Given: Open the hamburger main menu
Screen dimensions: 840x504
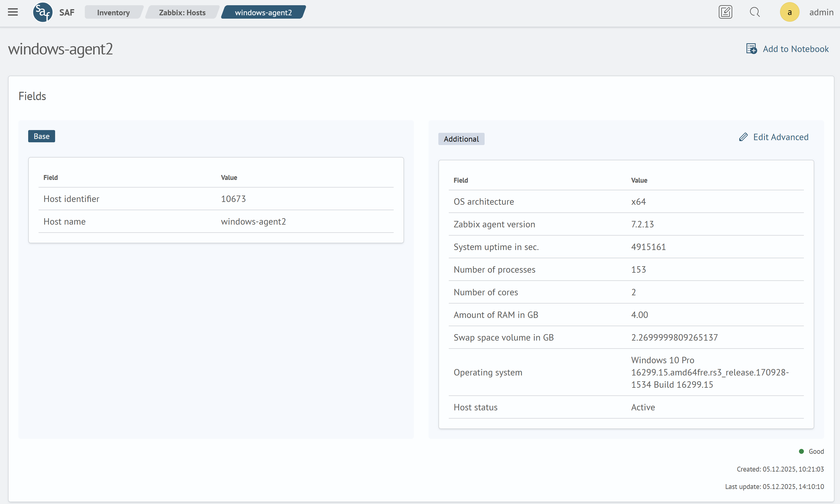Looking at the screenshot, I should coord(13,12).
